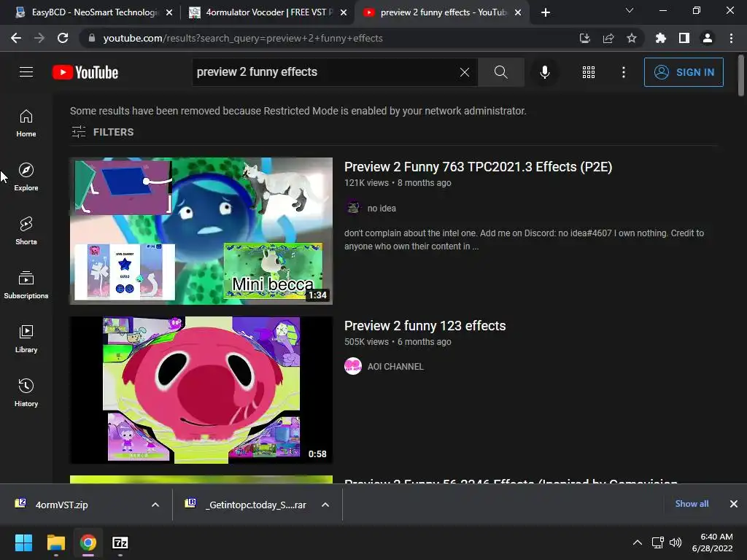Open a new browser tab
The height and width of the screenshot is (560, 747).
(546, 12)
